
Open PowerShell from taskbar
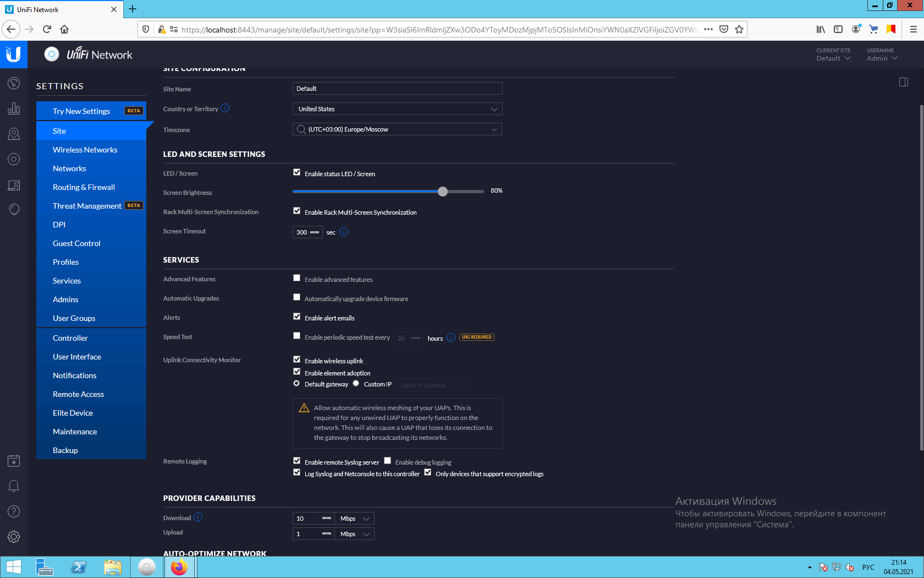[79, 567]
